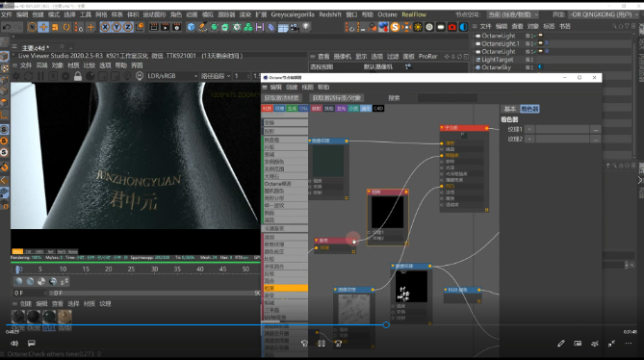Open node space dropdown in top bar
This screenshot has height=360, width=644.
[513, 14]
